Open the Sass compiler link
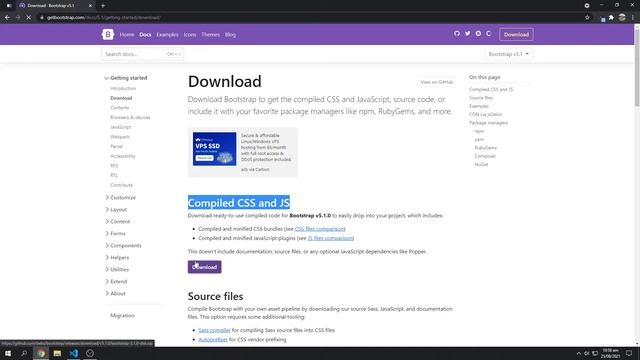 (x=214, y=330)
